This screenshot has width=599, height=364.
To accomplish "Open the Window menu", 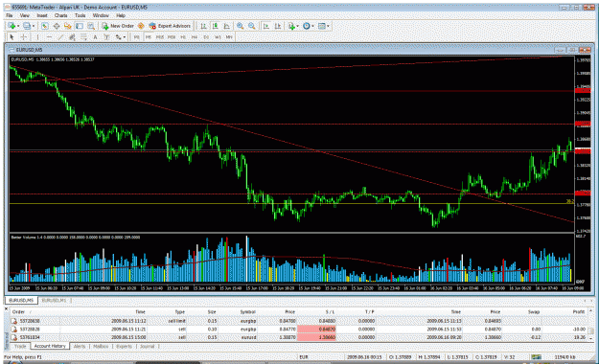I will pos(101,15).
